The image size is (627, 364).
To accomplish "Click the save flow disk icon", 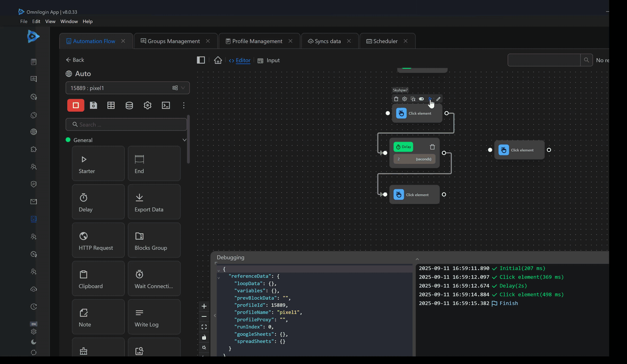I will pos(94,105).
